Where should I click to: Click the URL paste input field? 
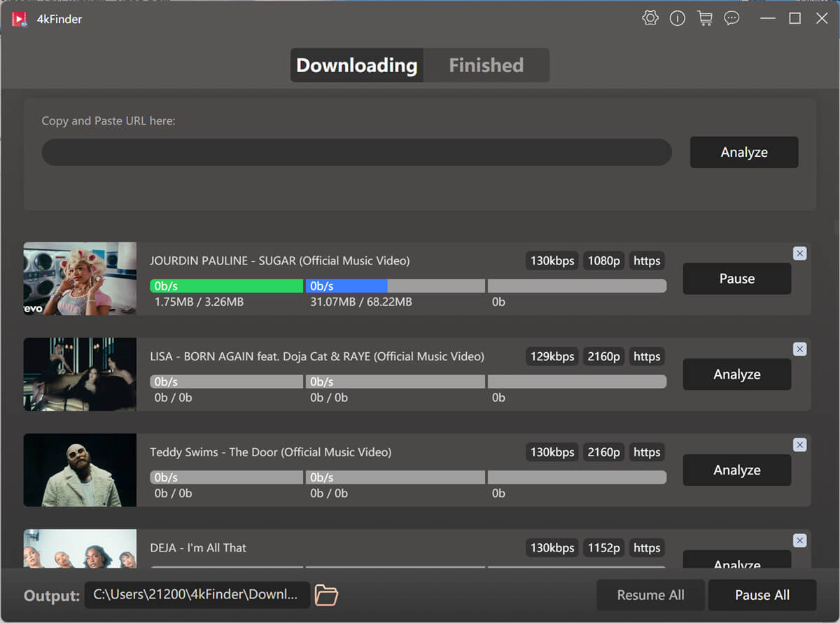click(356, 152)
